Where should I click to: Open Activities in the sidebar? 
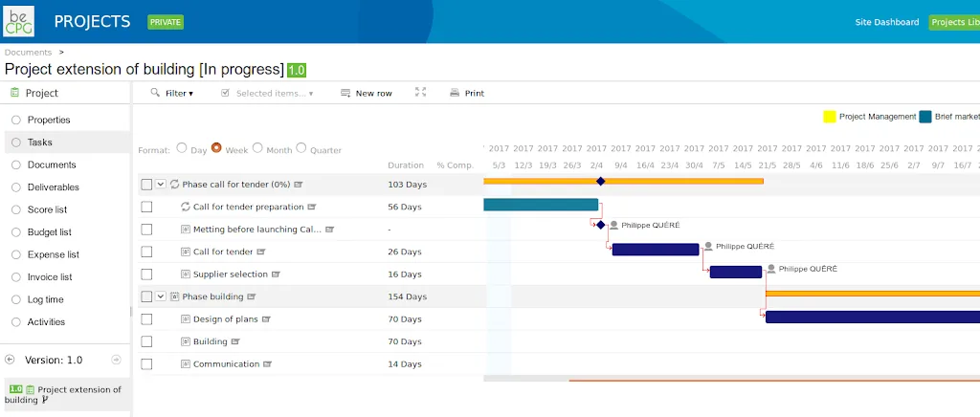coord(46,322)
